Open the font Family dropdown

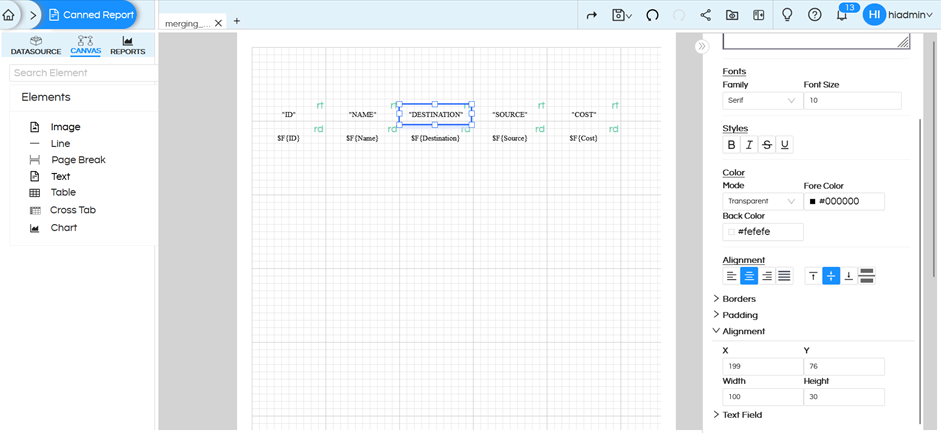coord(762,101)
